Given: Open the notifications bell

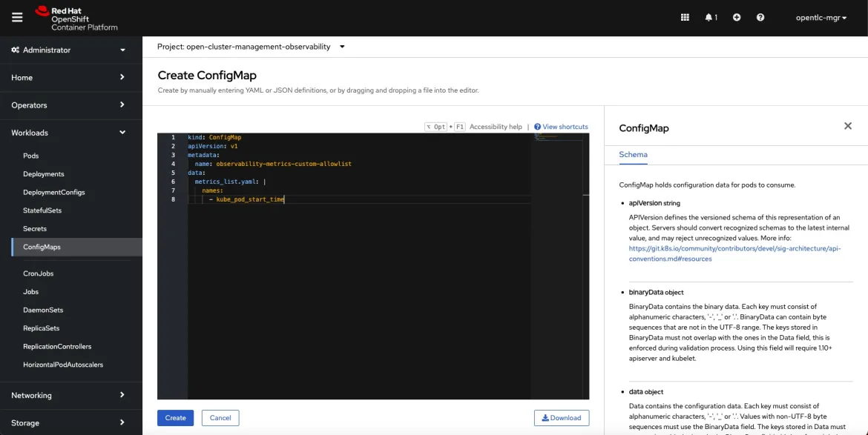Looking at the screenshot, I should (711, 18).
